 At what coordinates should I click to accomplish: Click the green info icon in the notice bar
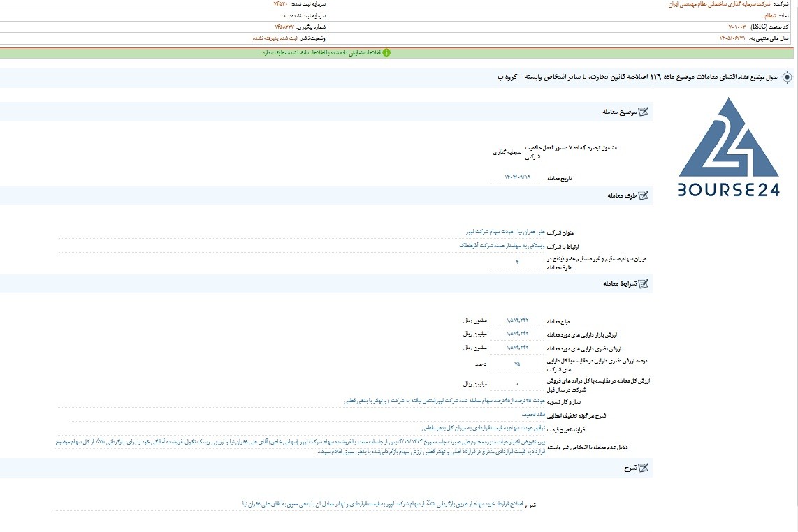tap(386, 52)
